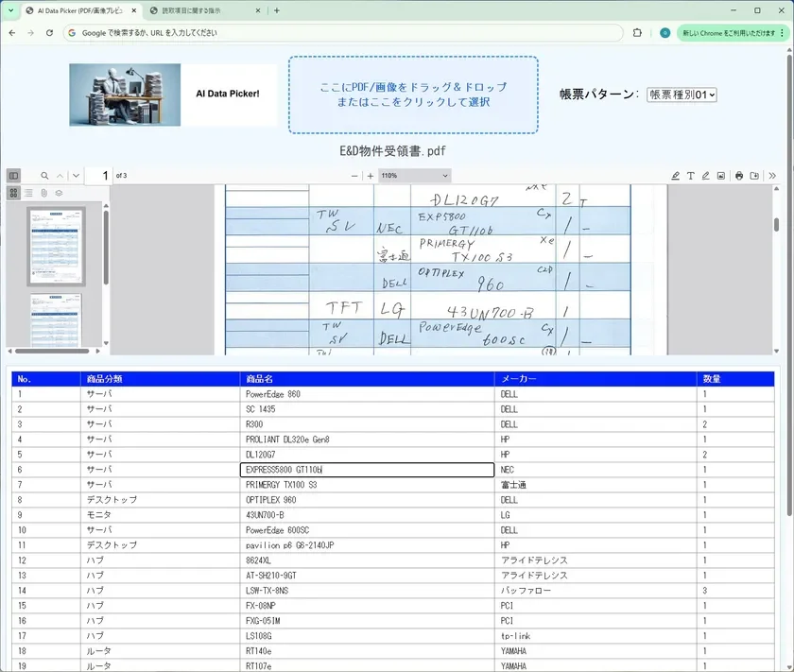The image size is (794, 672).
Task: Open the insert image annotation tool
Action: 721,175
